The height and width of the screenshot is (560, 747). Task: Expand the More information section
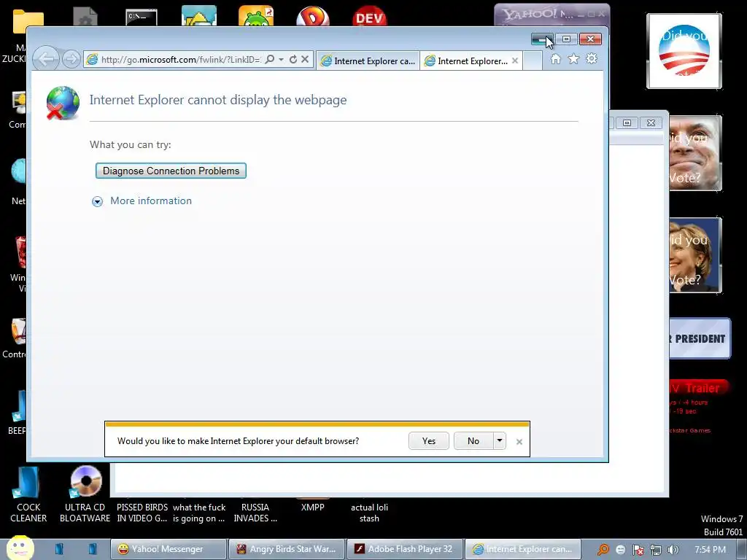(97, 201)
